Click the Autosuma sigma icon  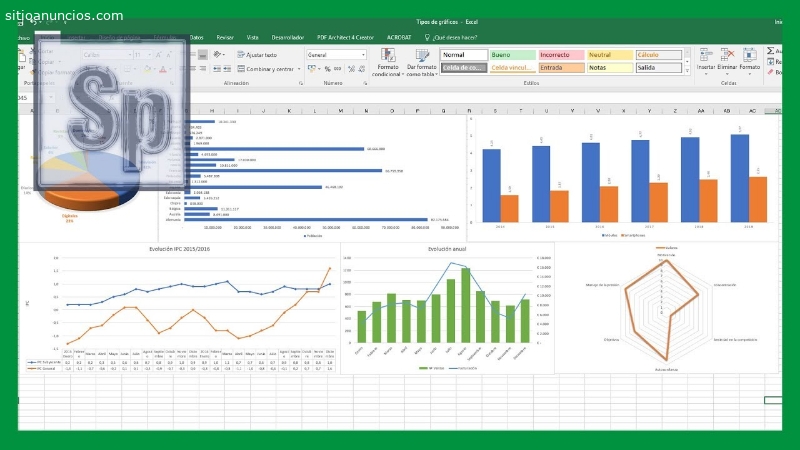coord(770,51)
